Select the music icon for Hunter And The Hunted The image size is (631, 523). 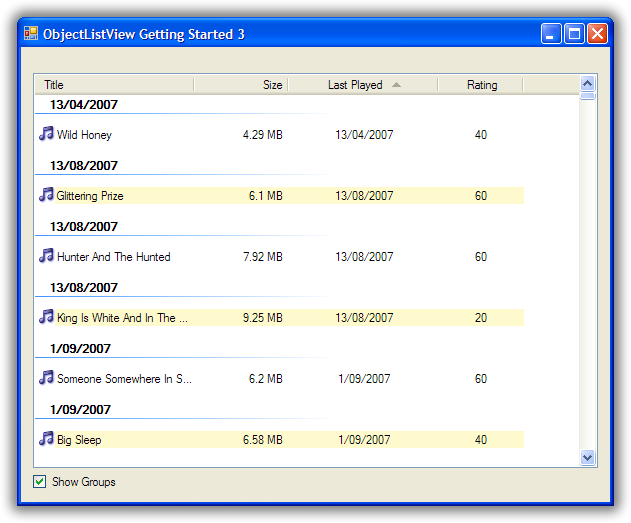[x=46, y=256]
